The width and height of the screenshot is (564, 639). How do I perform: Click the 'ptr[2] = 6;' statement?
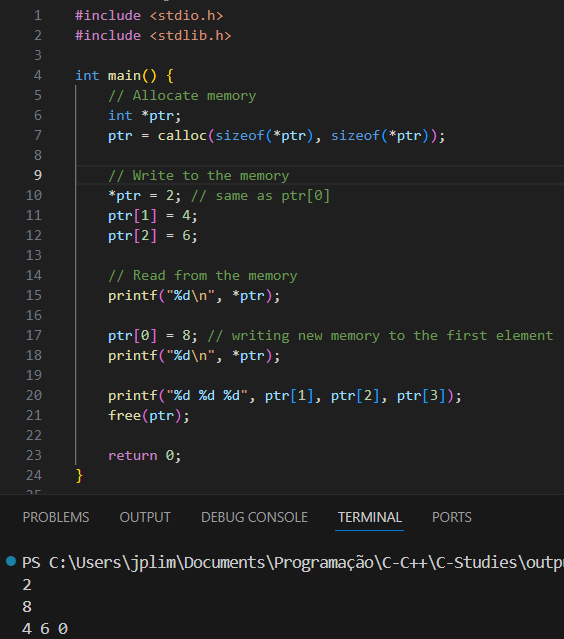tap(153, 235)
